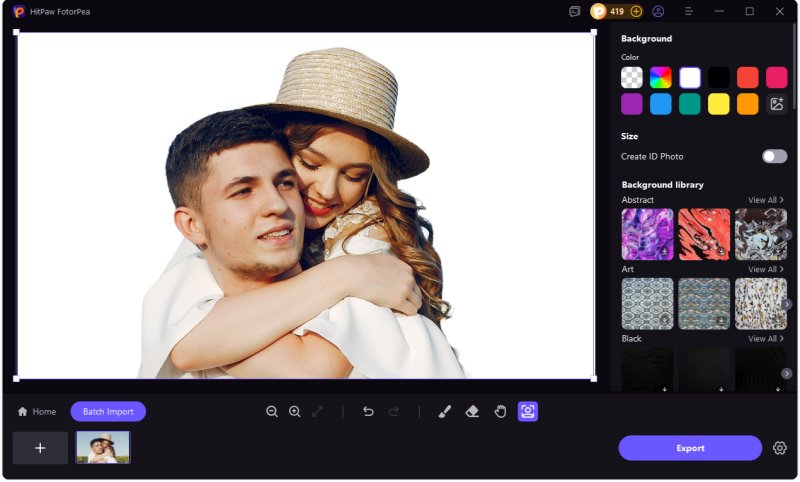Click the add coins plus icon
The height and width of the screenshot is (482, 800).
click(636, 11)
